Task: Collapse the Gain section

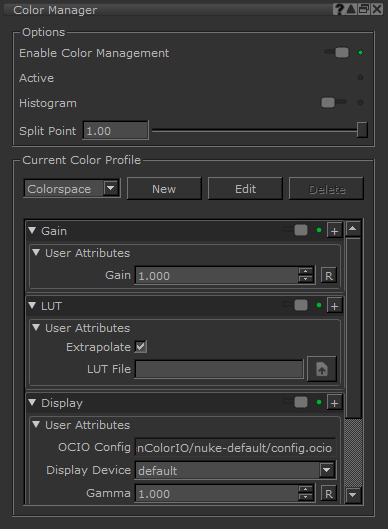Action: (32, 230)
